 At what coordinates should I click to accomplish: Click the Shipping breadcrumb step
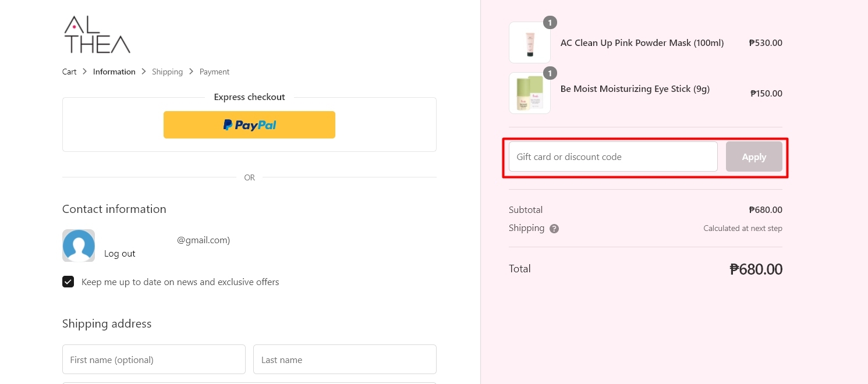[x=168, y=72]
